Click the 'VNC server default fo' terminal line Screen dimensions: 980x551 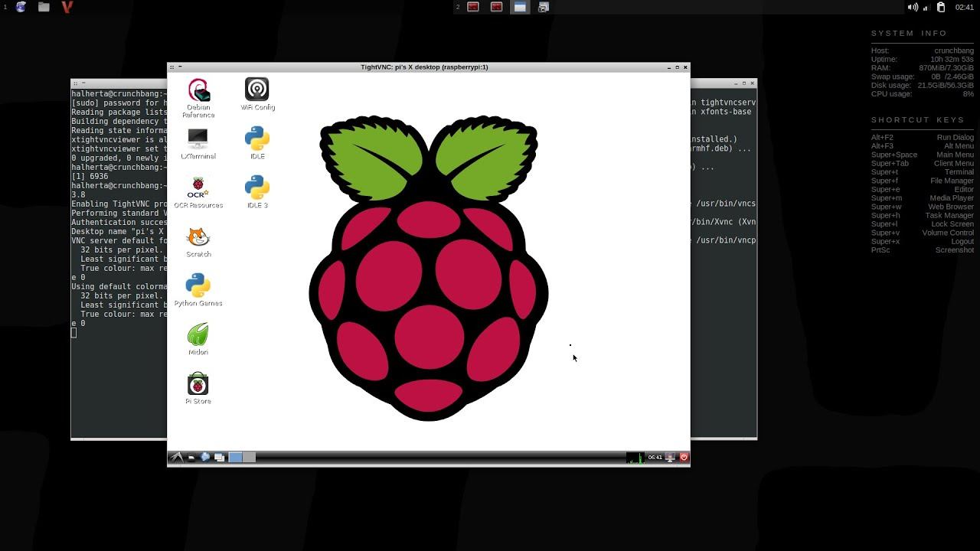click(119, 240)
